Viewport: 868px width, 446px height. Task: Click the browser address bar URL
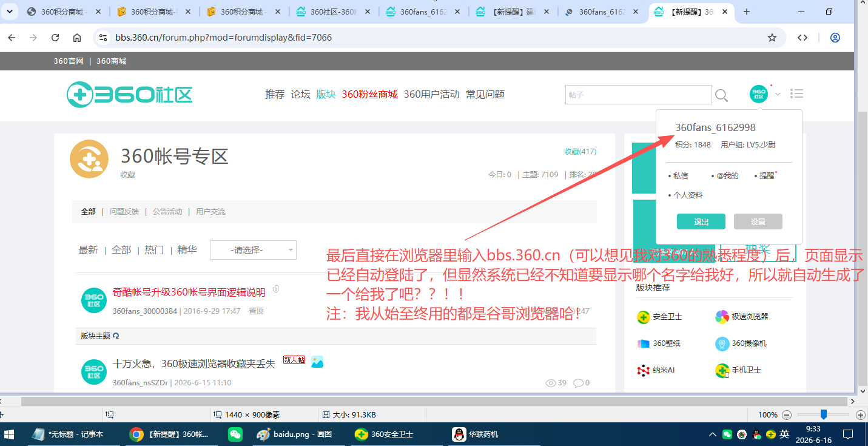click(224, 38)
